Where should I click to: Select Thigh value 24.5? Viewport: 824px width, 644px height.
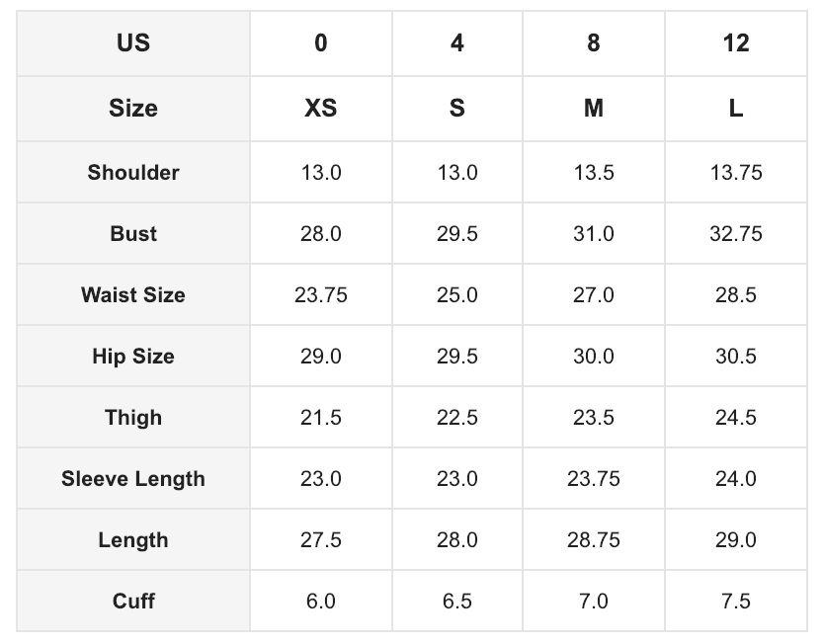tap(736, 418)
